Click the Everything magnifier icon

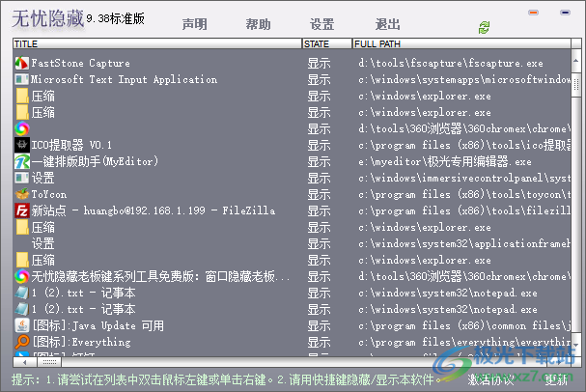point(21,342)
